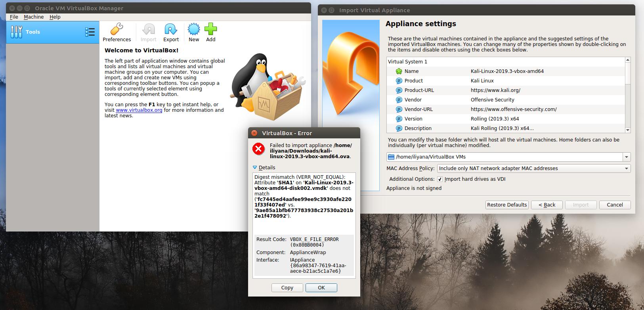Click the Restore Defaults button
644x310 pixels.
coord(507,205)
